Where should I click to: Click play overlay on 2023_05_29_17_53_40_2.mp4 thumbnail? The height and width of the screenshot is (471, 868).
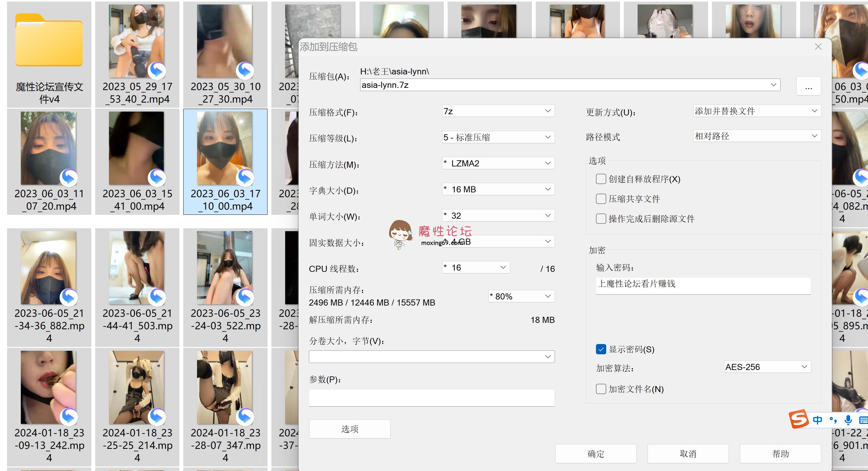(x=157, y=71)
